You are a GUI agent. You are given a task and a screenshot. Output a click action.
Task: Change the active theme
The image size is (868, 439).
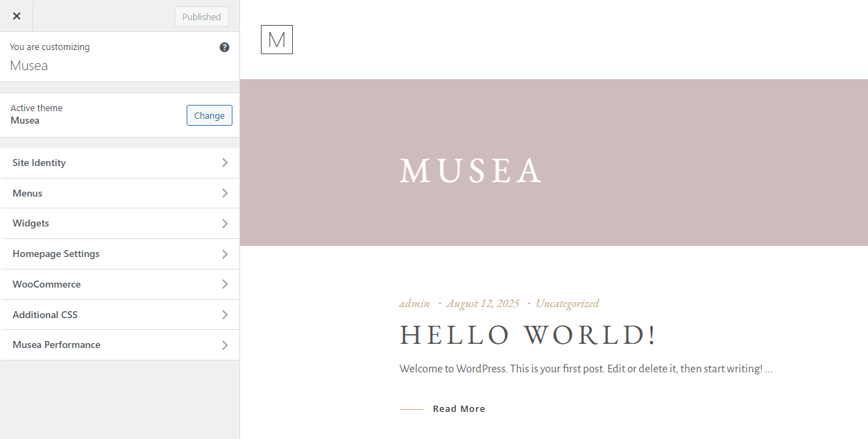(x=210, y=115)
